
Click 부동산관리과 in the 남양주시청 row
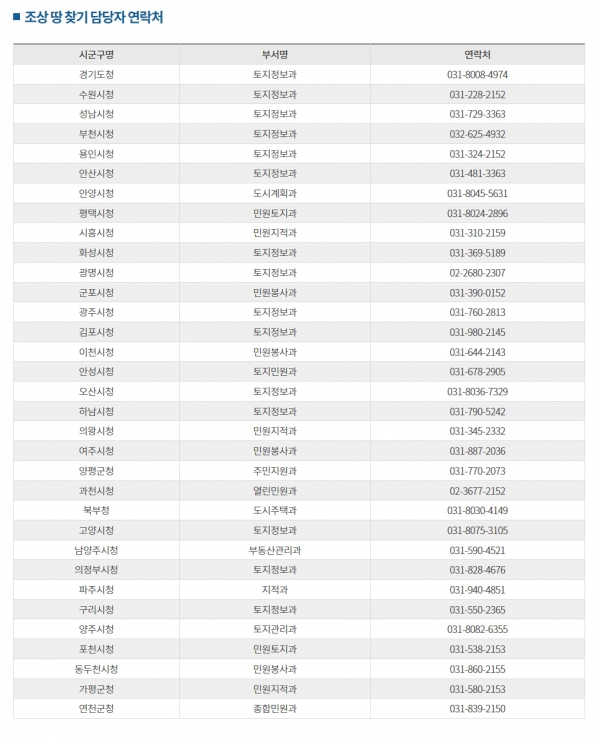(x=275, y=550)
